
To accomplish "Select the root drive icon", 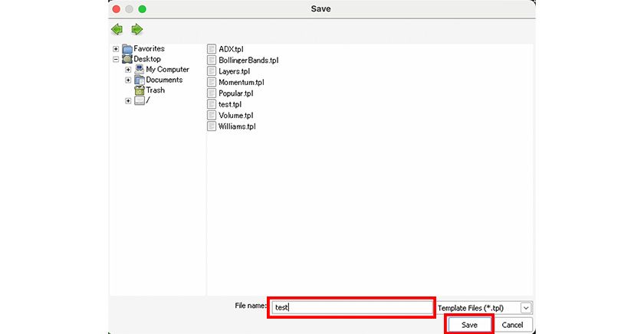I will (140, 100).
